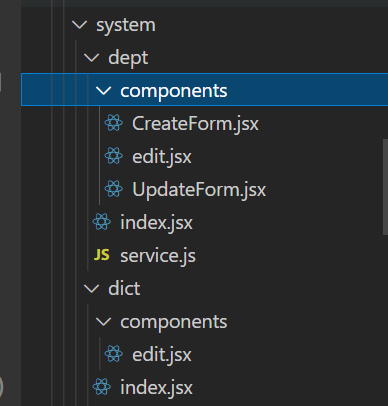Click the explorer vertical scrollbar thumb
Viewport: 388px width, 406px height.
pos(385,187)
